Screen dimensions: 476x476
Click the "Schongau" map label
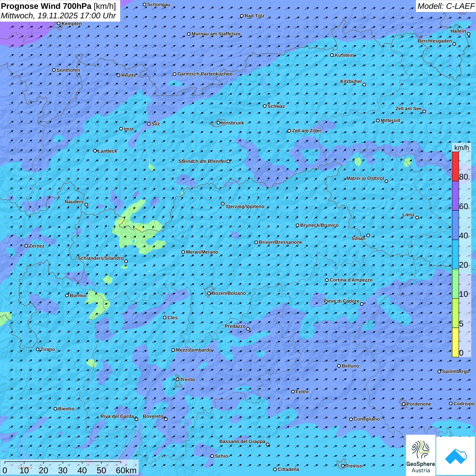[x=159, y=5]
